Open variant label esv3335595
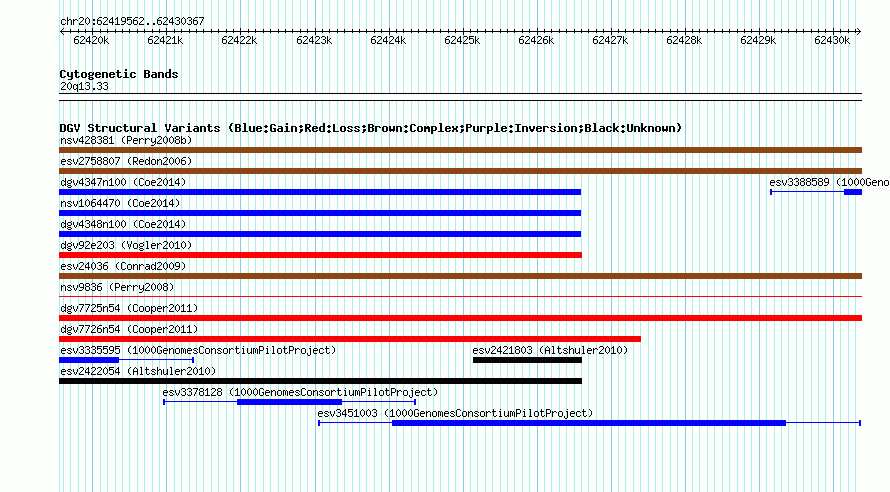The height and width of the screenshot is (492, 890). [198, 350]
